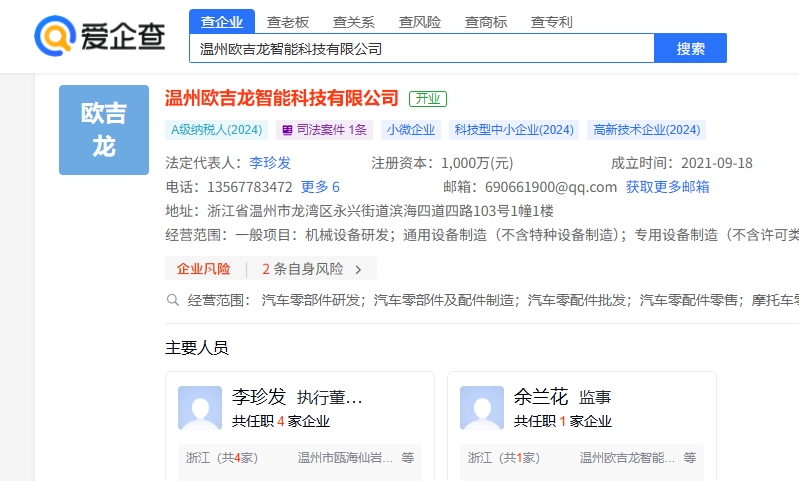Click company title 温州欧吉龙智能科技有限公司
The width and height of the screenshot is (799, 481).
[282, 98]
